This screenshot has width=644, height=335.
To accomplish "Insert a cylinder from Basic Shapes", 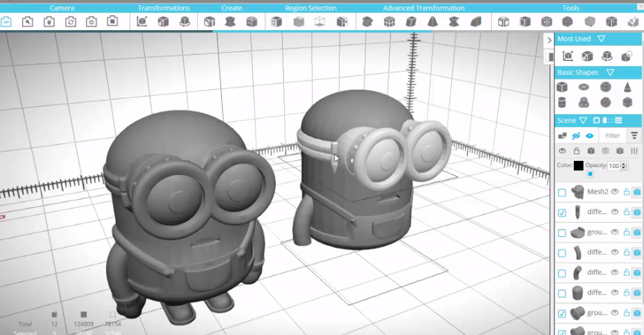I will coord(562,102).
